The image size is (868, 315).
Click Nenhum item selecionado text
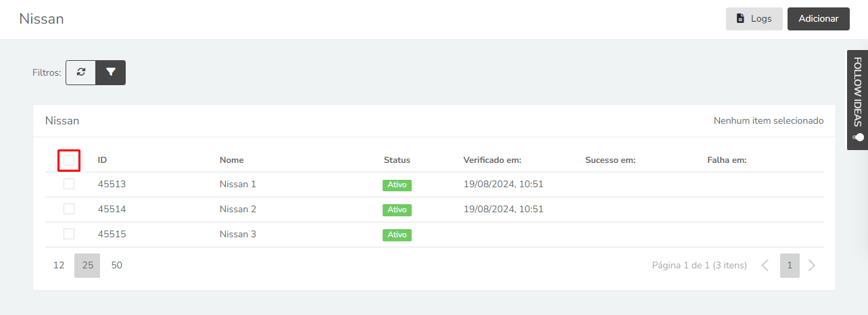pyautogui.click(x=769, y=120)
